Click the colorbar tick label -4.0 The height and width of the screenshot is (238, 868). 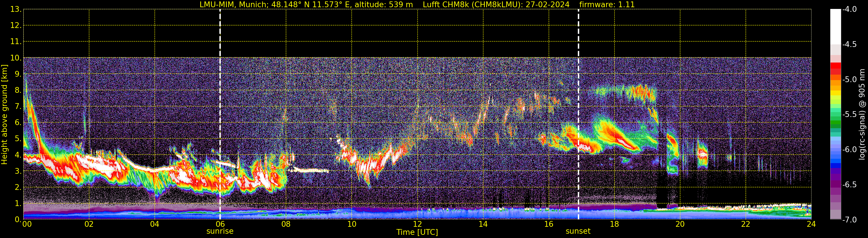[850, 10]
